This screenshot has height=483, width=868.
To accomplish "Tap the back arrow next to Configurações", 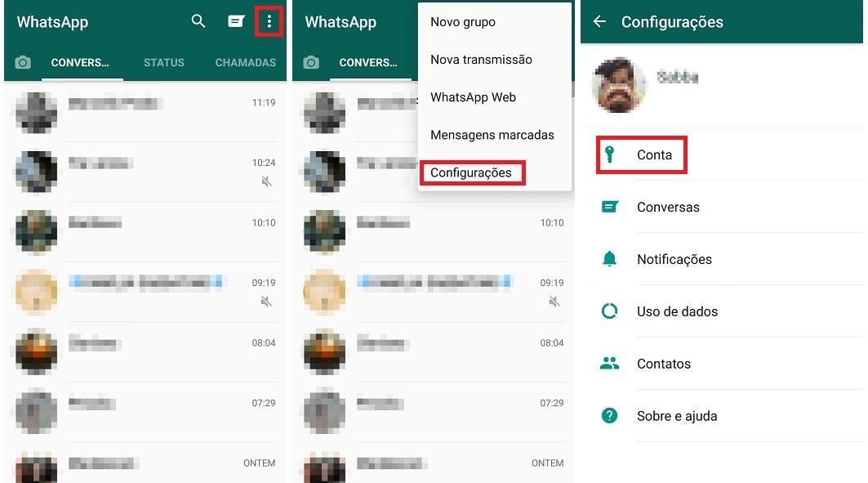I will (599, 22).
